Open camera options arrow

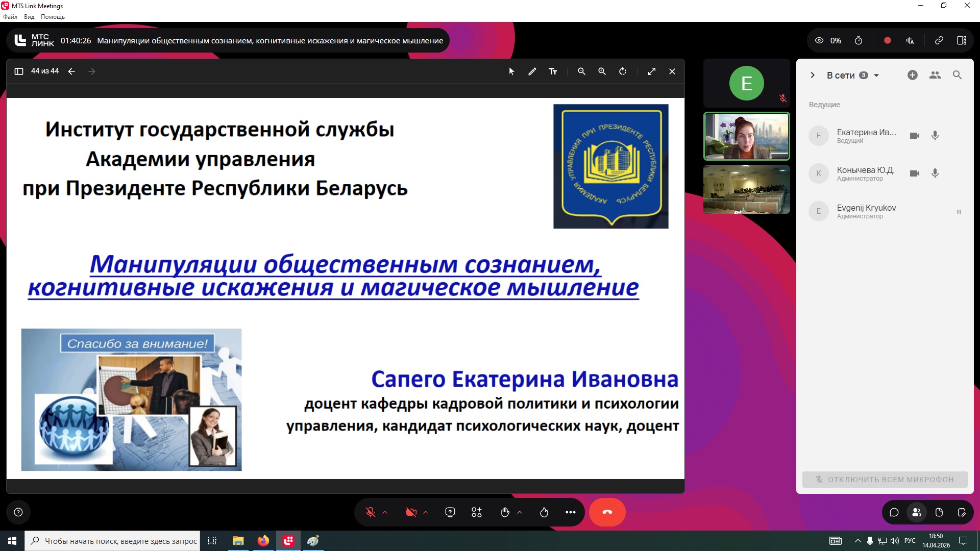click(x=426, y=512)
